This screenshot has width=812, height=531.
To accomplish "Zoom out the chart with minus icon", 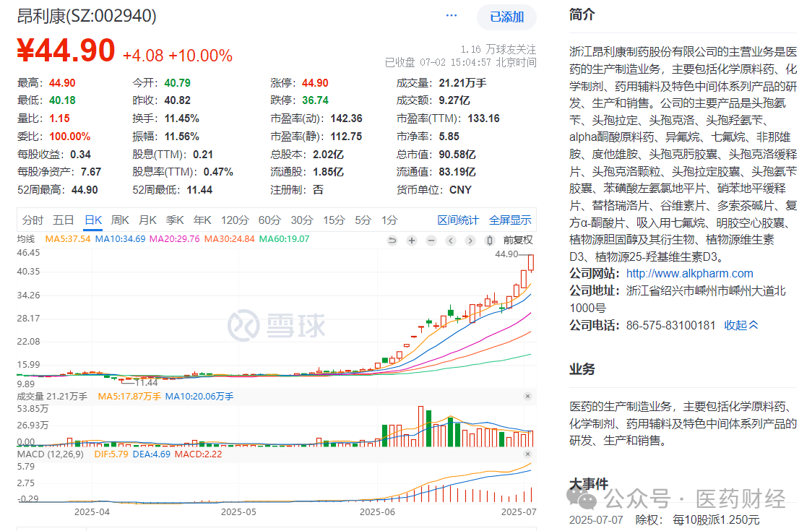I will (x=431, y=241).
